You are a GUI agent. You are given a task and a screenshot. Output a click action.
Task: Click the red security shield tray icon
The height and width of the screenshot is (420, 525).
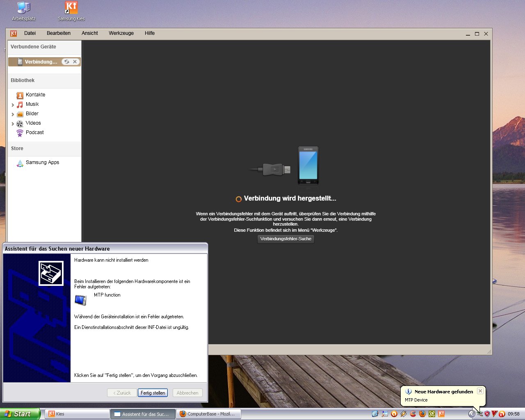click(487, 414)
